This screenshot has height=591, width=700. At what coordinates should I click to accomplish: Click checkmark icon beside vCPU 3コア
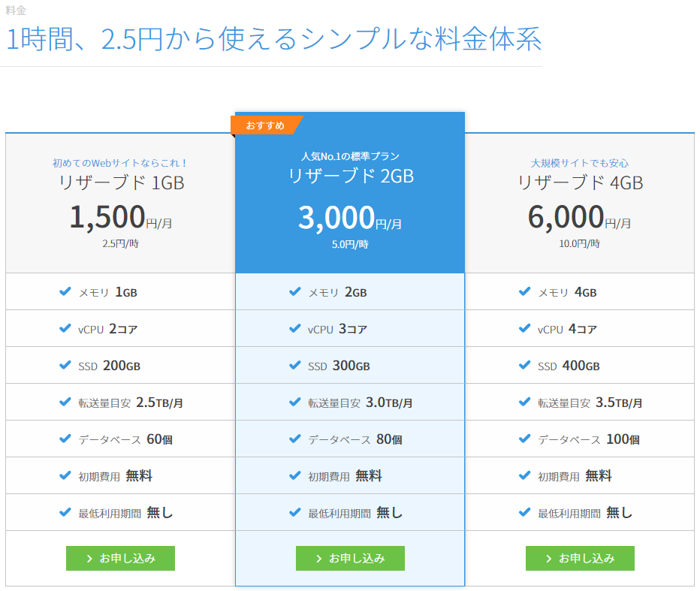[295, 328]
